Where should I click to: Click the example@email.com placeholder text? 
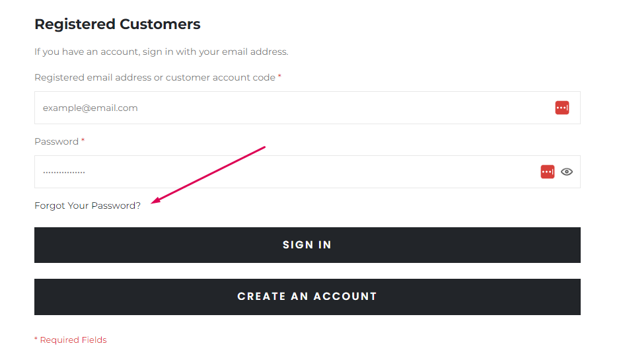90,108
